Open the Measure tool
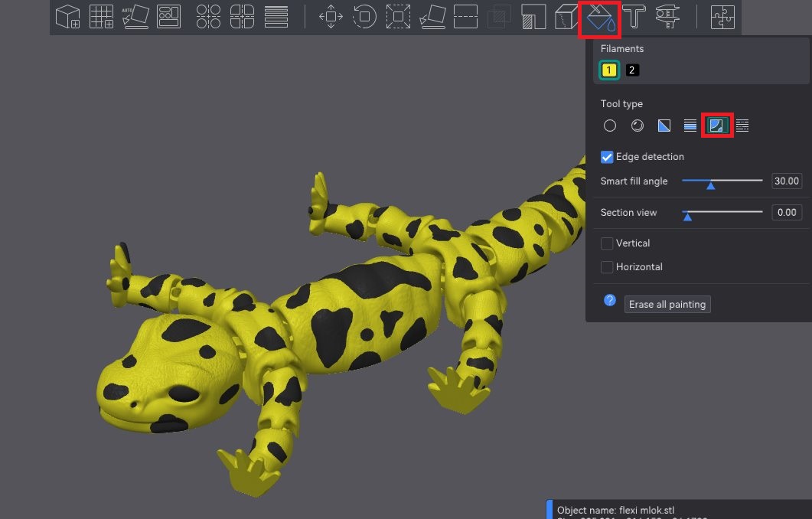This screenshot has height=519, width=812. tap(667, 16)
